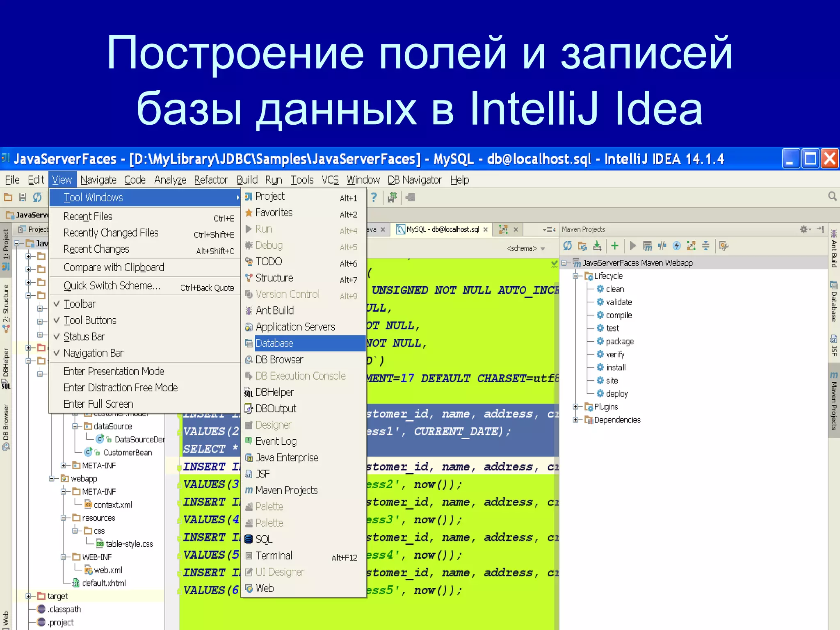
Task: Close the MySQL db@localhost.sql tab
Action: [486, 230]
